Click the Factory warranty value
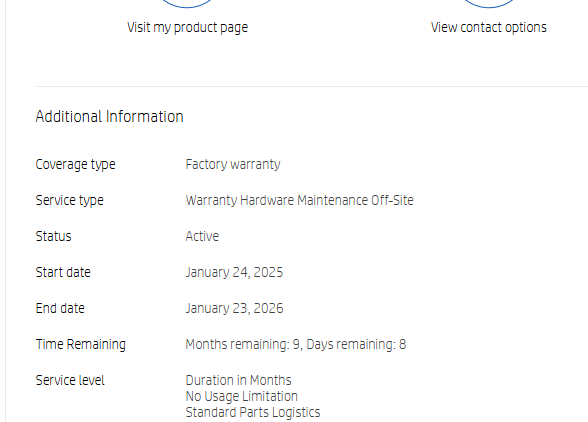 click(233, 165)
